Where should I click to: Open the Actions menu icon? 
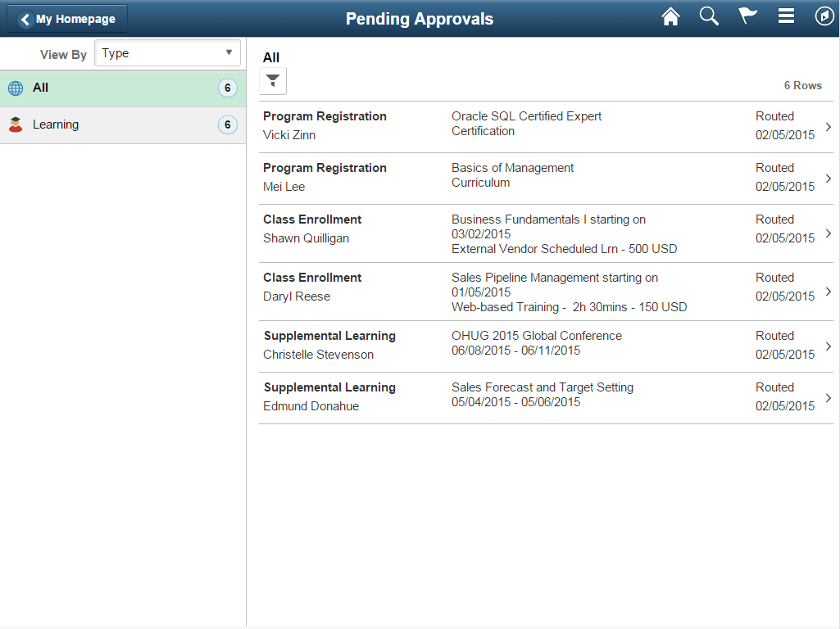(x=786, y=16)
